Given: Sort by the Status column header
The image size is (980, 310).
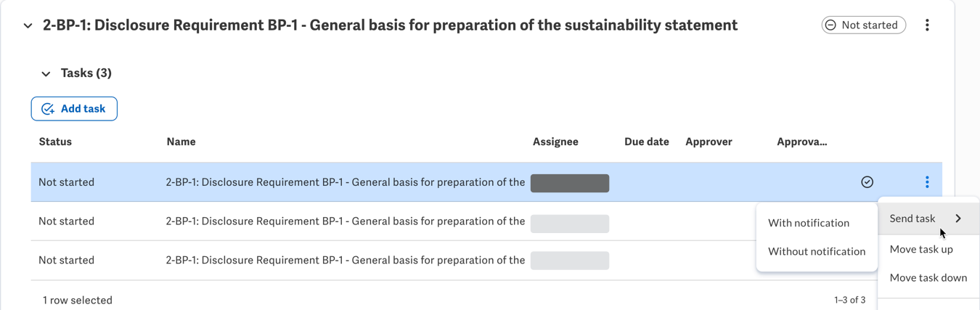Looking at the screenshot, I should [x=55, y=142].
